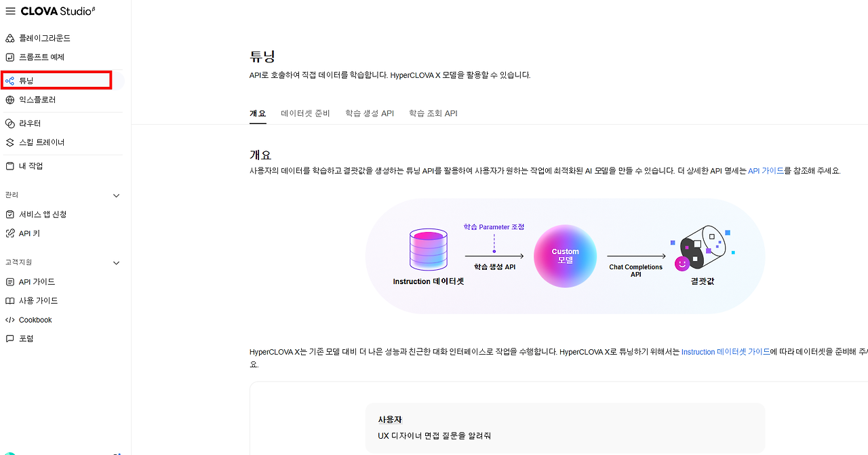Collapse the 고객지원 section chevron
The image size is (868, 455).
(x=116, y=262)
